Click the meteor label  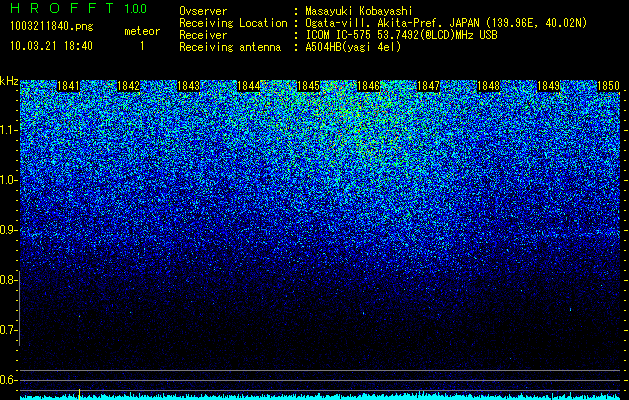point(142,31)
